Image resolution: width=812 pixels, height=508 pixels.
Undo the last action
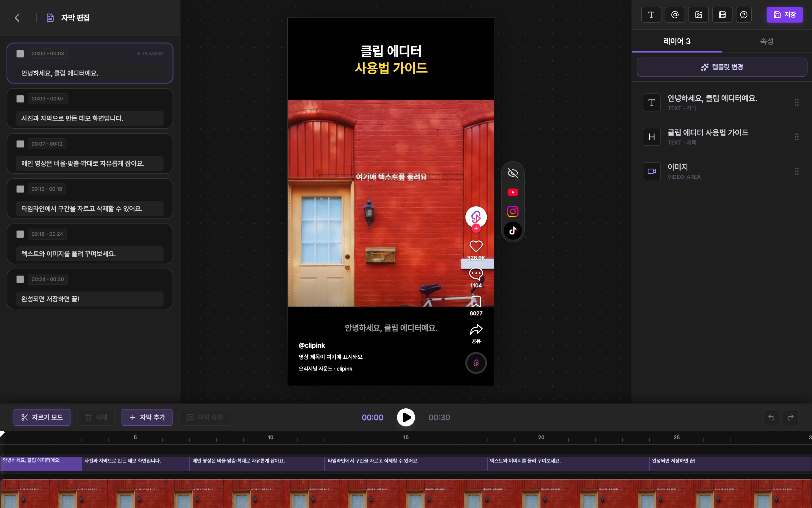(771, 417)
